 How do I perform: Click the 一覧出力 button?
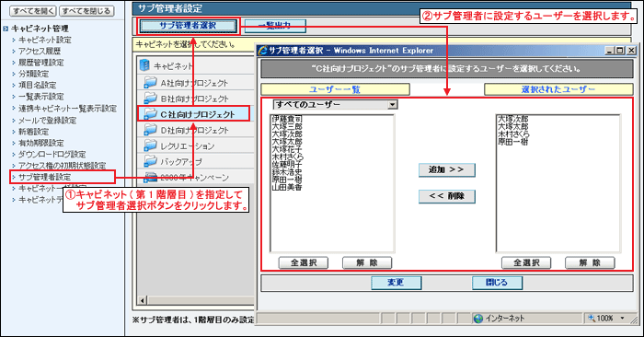[275, 26]
